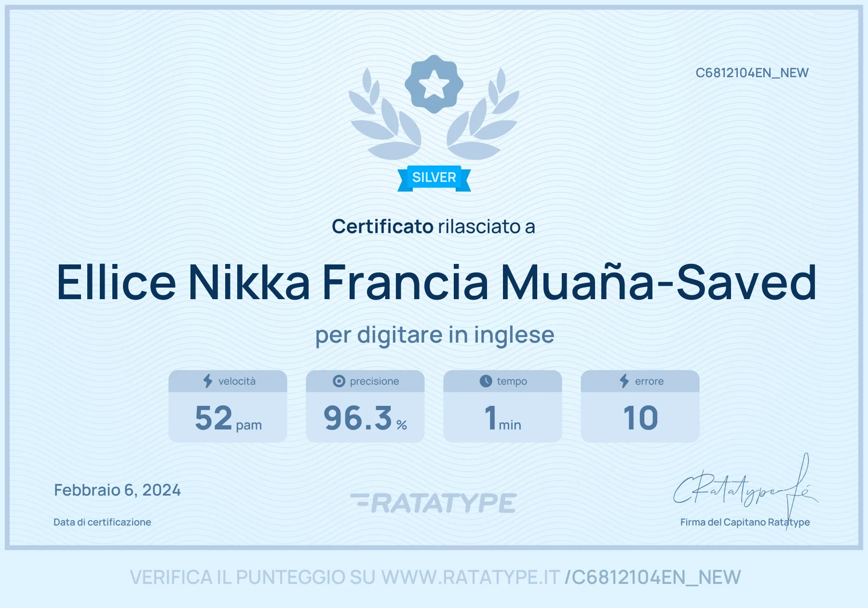Select the 52 pam speed card
Screen dimensions: 868x608
pyautogui.click(x=228, y=406)
